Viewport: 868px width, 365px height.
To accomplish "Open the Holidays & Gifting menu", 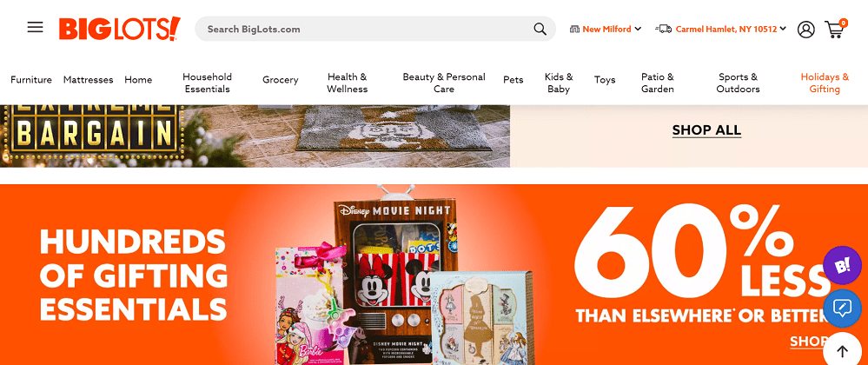I will click(x=825, y=83).
